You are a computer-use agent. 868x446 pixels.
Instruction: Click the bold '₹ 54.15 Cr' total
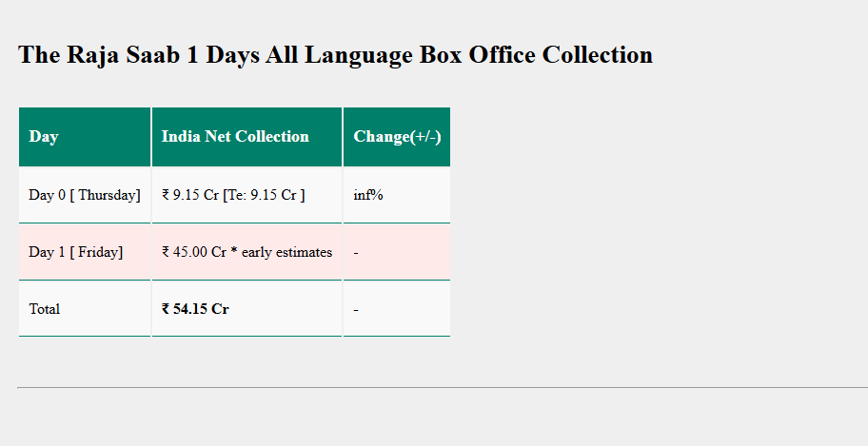[x=195, y=309]
